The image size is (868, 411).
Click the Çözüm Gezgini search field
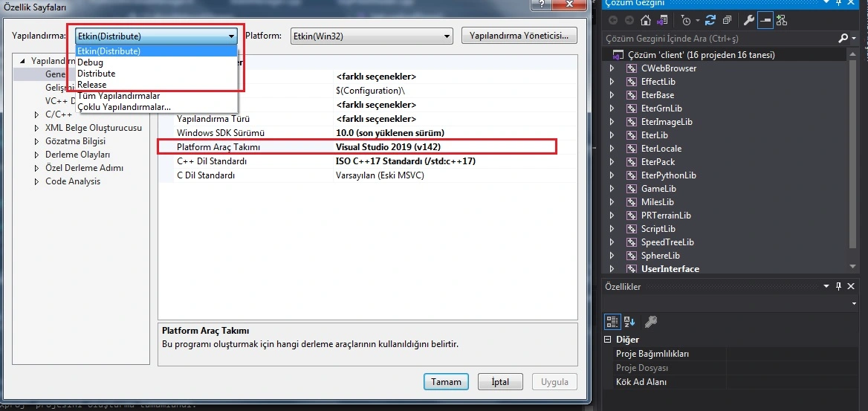pos(719,38)
